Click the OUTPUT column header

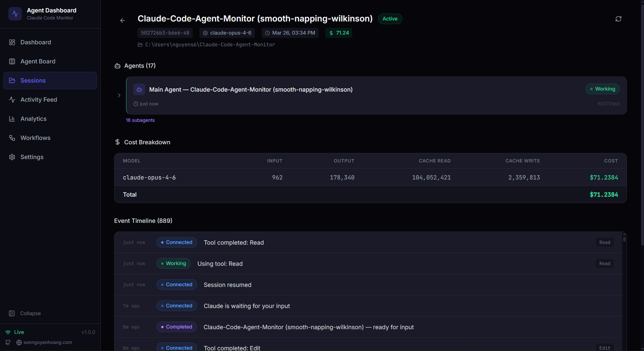(x=344, y=161)
